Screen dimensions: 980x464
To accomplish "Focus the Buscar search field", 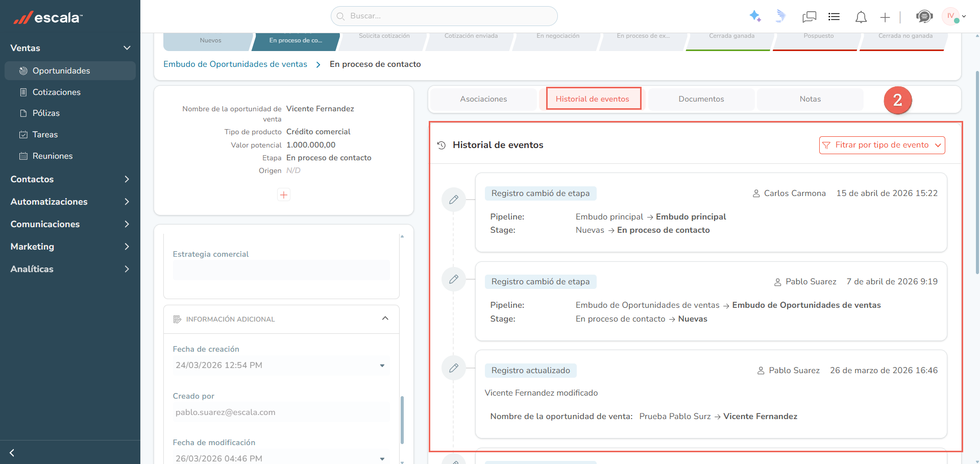I will pyautogui.click(x=444, y=16).
